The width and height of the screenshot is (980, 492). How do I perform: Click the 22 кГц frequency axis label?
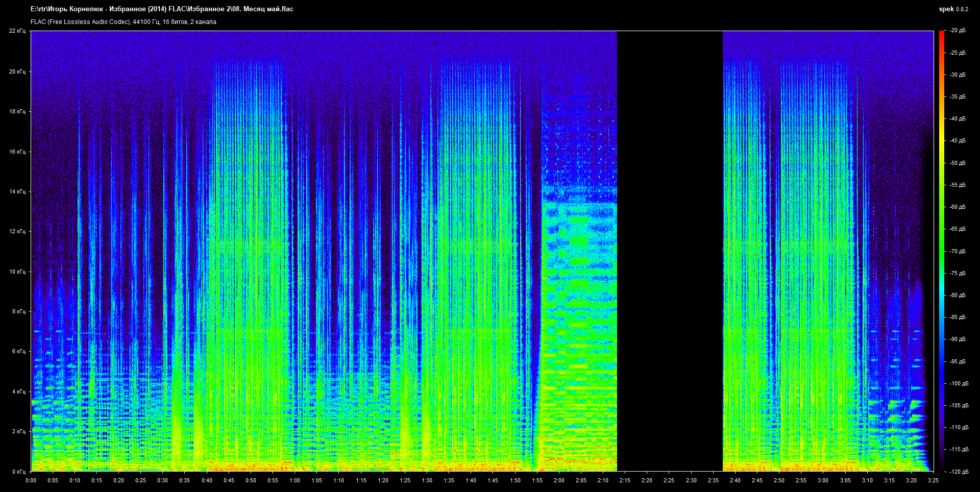pos(17,31)
